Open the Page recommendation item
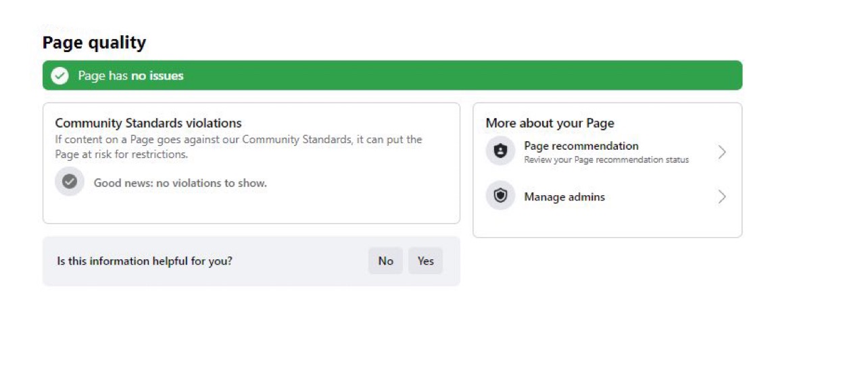This screenshot has width=868, height=370. (607, 152)
